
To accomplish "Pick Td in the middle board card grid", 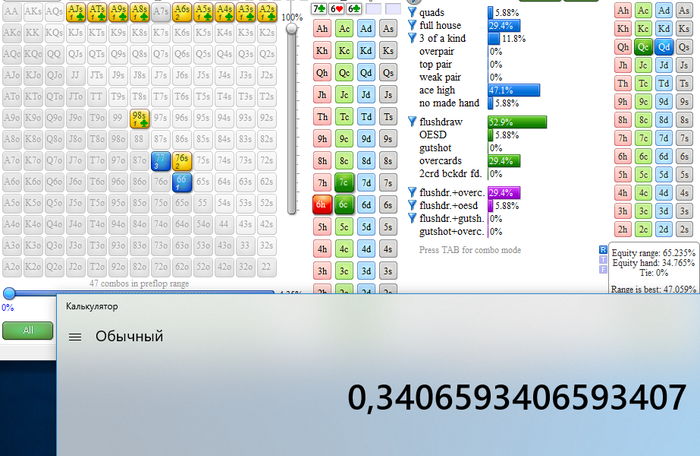I will tap(366, 117).
